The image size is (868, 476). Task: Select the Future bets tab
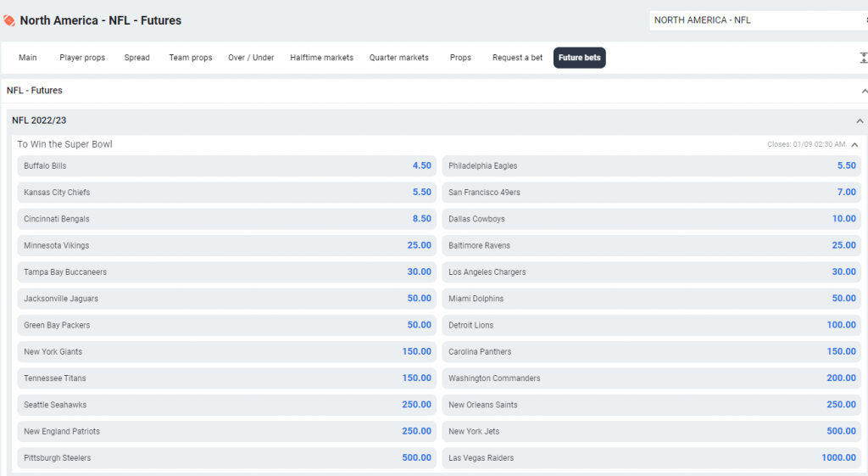click(x=580, y=58)
